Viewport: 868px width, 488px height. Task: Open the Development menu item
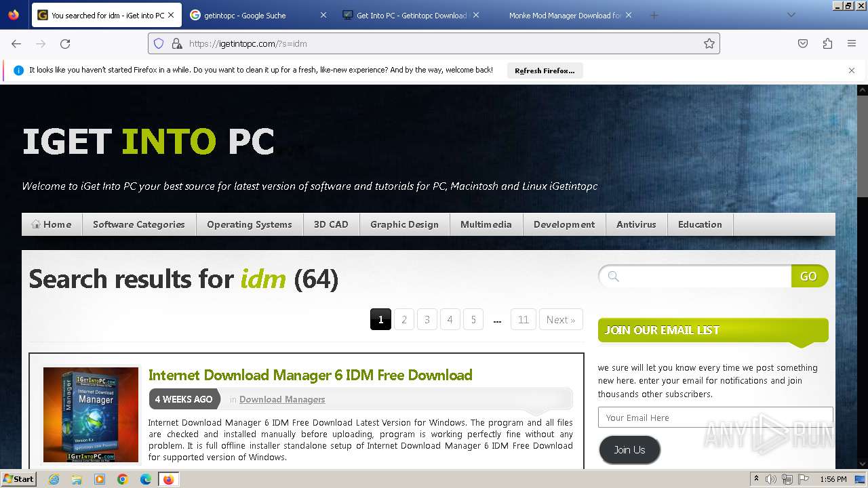pos(564,224)
